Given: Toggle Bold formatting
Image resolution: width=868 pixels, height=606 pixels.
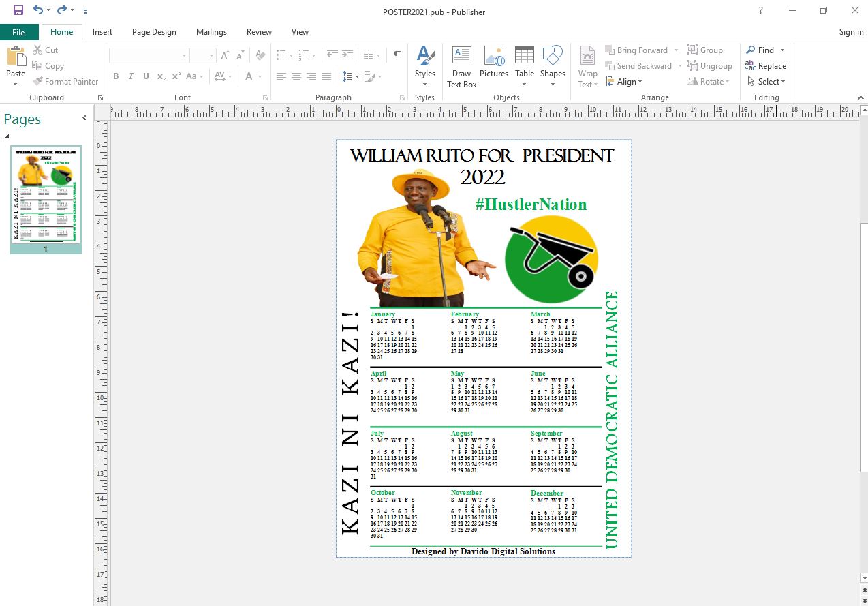Looking at the screenshot, I should 116,76.
